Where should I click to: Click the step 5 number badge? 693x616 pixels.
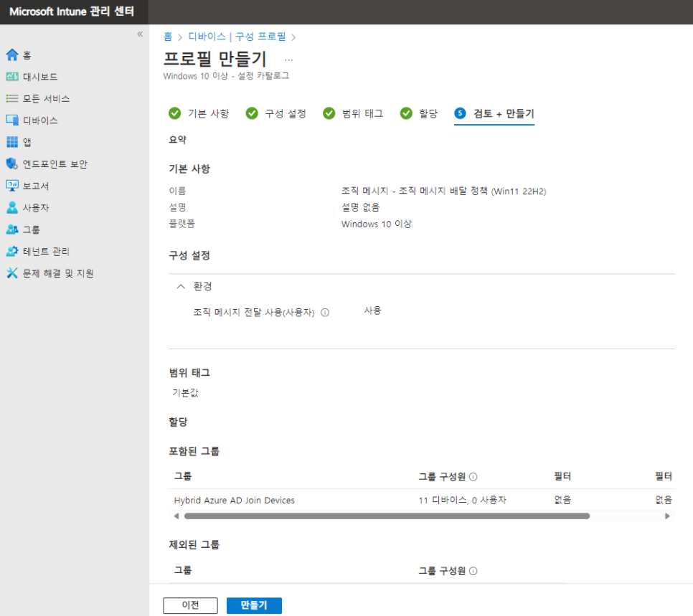460,113
